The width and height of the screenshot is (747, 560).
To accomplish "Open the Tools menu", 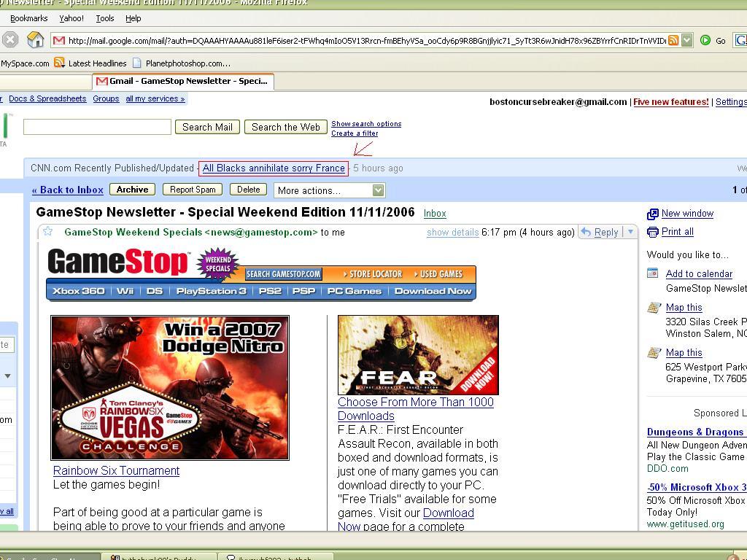I will coord(105,18).
